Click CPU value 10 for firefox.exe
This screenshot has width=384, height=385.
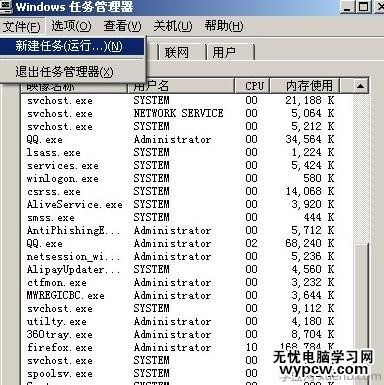click(x=252, y=347)
